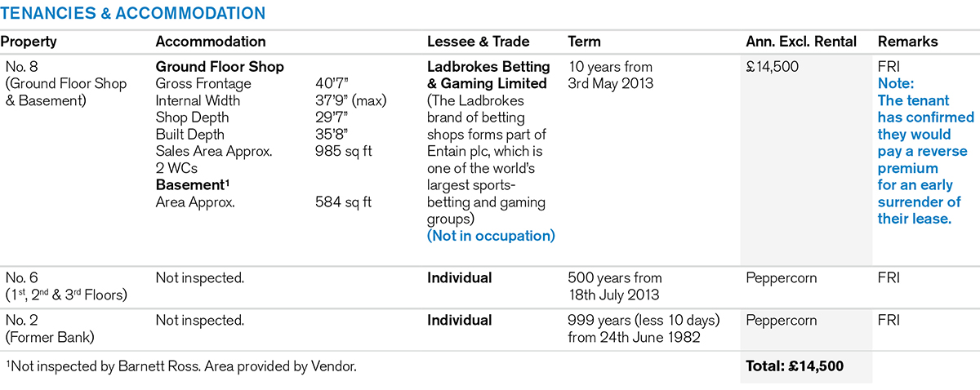
Task: Click the Term column header
Action: pyautogui.click(x=584, y=42)
